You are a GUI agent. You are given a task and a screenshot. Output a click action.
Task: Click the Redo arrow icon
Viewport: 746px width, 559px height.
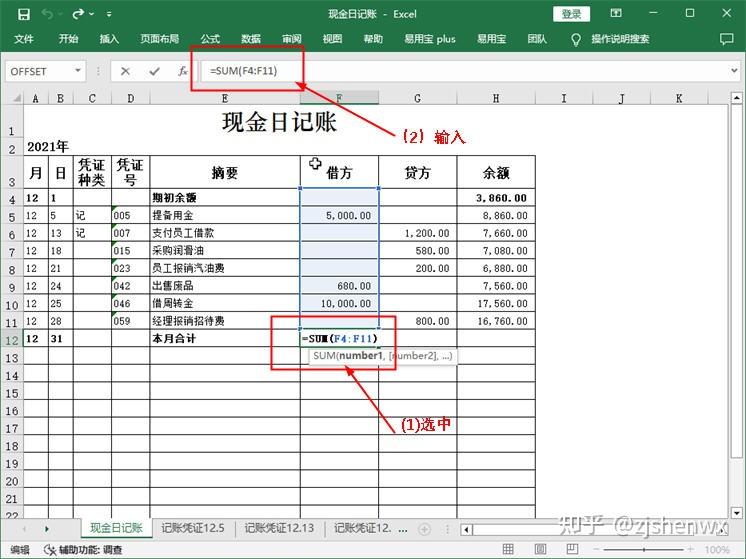[80, 14]
